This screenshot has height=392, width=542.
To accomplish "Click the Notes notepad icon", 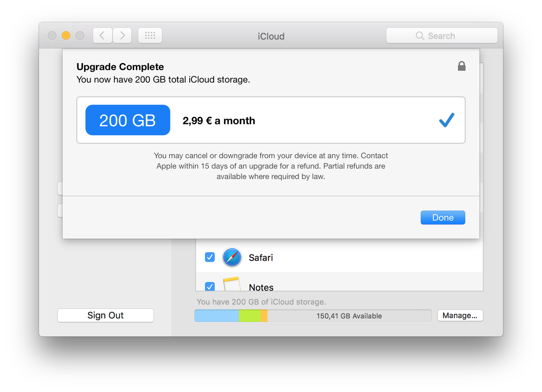I will pyautogui.click(x=232, y=284).
